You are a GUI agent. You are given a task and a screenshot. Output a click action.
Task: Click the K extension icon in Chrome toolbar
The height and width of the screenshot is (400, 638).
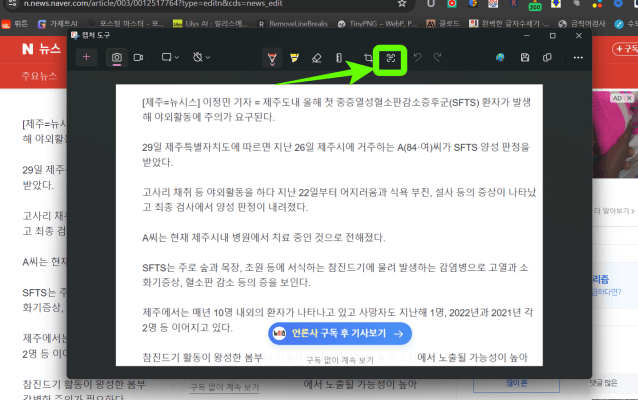click(x=514, y=3)
